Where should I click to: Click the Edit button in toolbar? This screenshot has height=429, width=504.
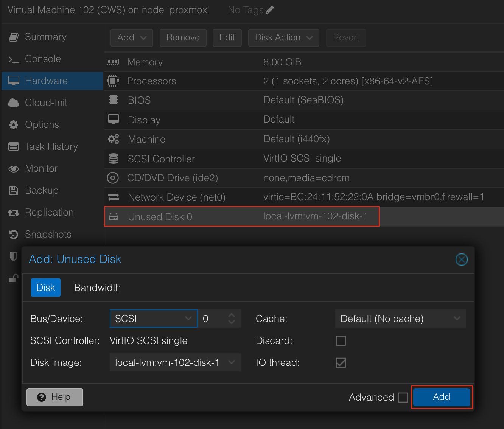tap(227, 37)
